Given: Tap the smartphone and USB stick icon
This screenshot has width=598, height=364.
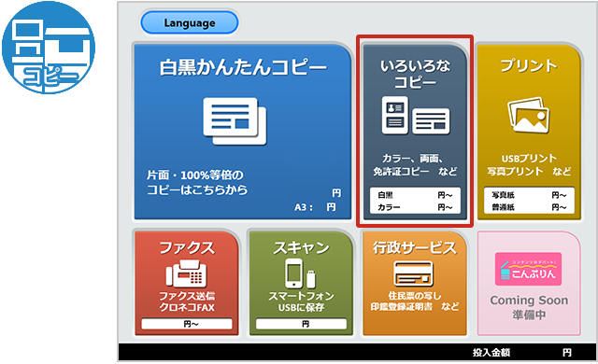Looking at the screenshot, I should (300, 273).
